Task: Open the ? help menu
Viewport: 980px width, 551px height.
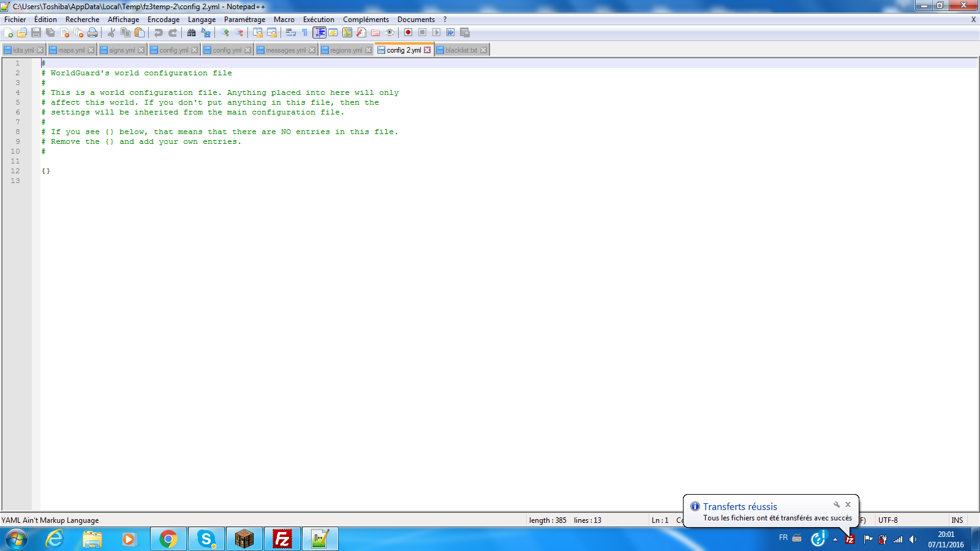Action: (x=445, y=20)
